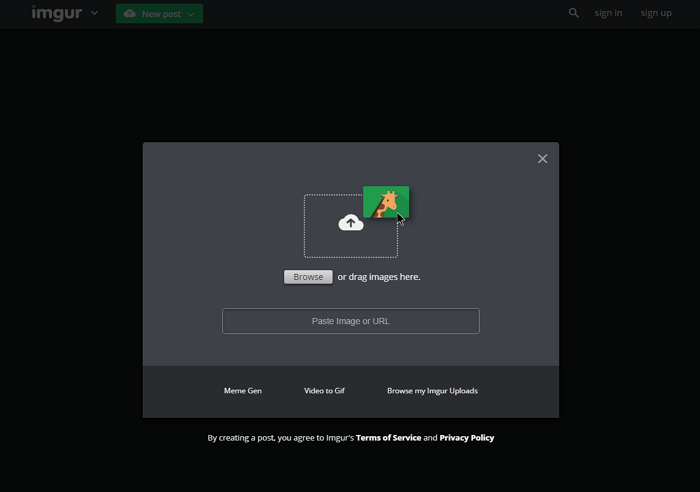
Task: Open Meme Gen
Action: [x=243, y=391]
